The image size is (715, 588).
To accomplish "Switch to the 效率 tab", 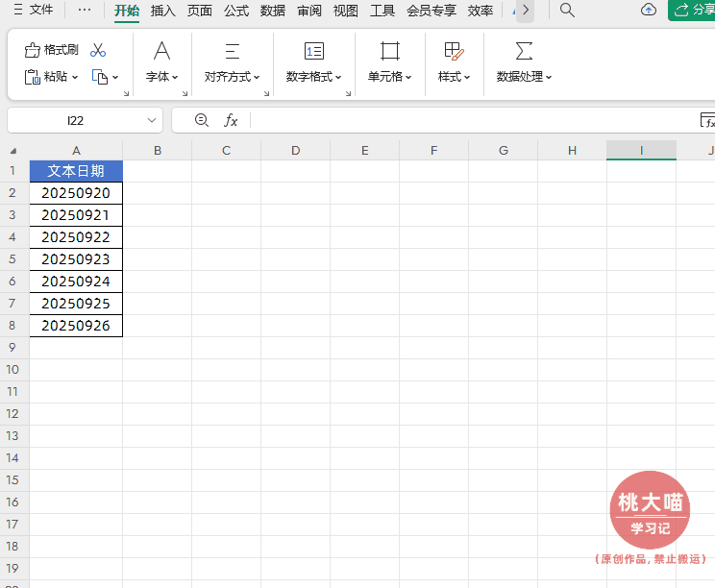I will (x=481, y=10).
